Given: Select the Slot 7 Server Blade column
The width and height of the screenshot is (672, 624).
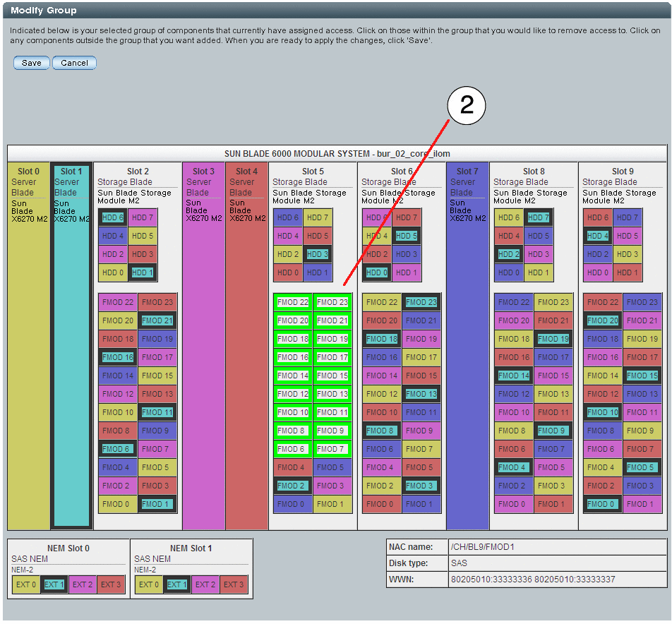Looking at the screenshot, I should coord(467,346).
